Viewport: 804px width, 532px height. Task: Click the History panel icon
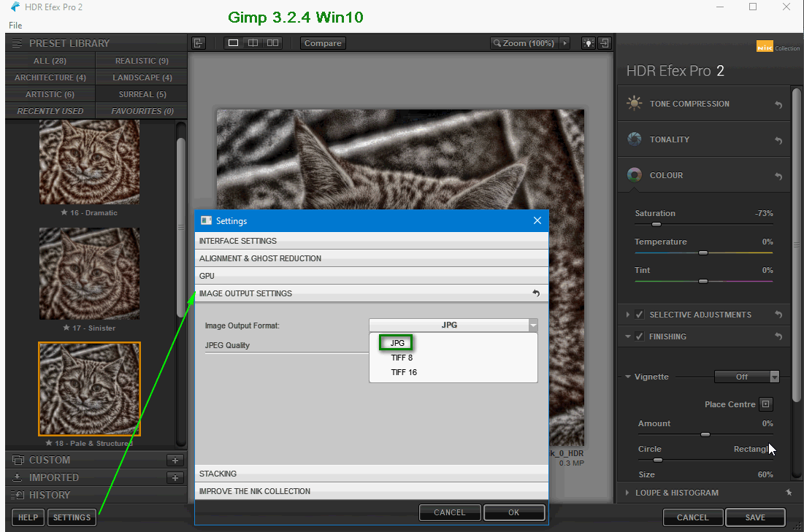(x=18, y=495)
